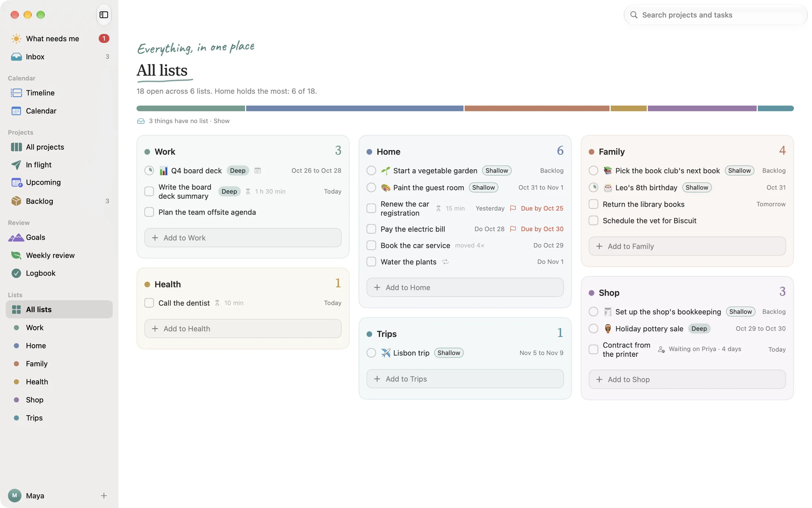
Task: Select Family list in sidebar
Action: pyautogui.click(x=59, y=364)
